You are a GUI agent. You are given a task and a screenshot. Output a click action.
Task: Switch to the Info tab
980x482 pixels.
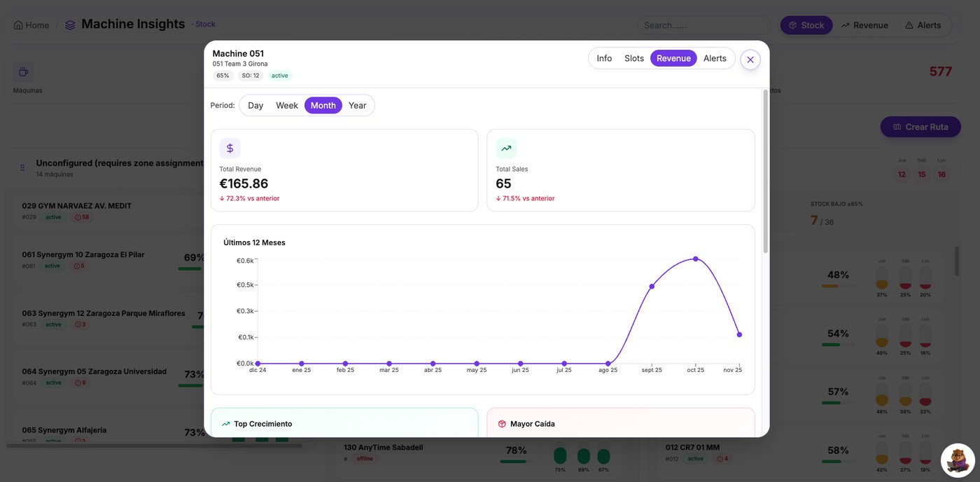tap(604, 59)
